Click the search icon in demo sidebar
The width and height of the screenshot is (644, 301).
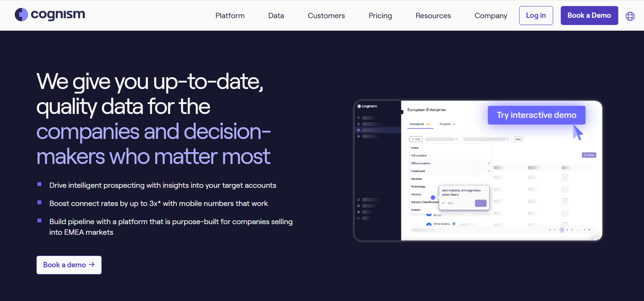pos(358,118)
